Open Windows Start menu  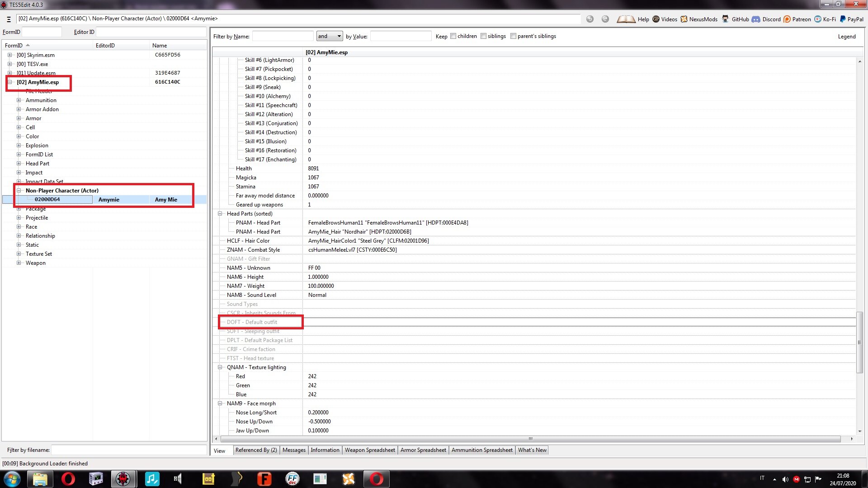(12, 479)
